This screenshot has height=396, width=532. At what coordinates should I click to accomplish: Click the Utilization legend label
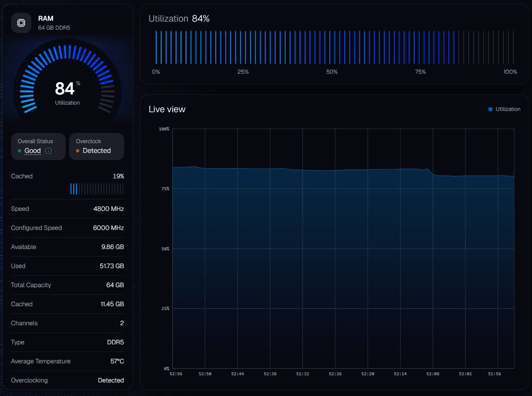[x=508, y=109]
